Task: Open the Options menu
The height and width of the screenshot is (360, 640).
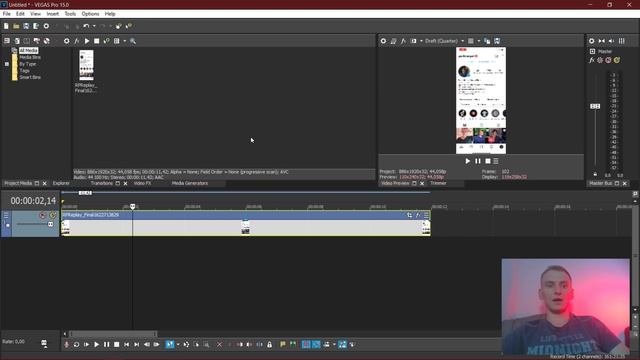Action: tap(90, 13)
